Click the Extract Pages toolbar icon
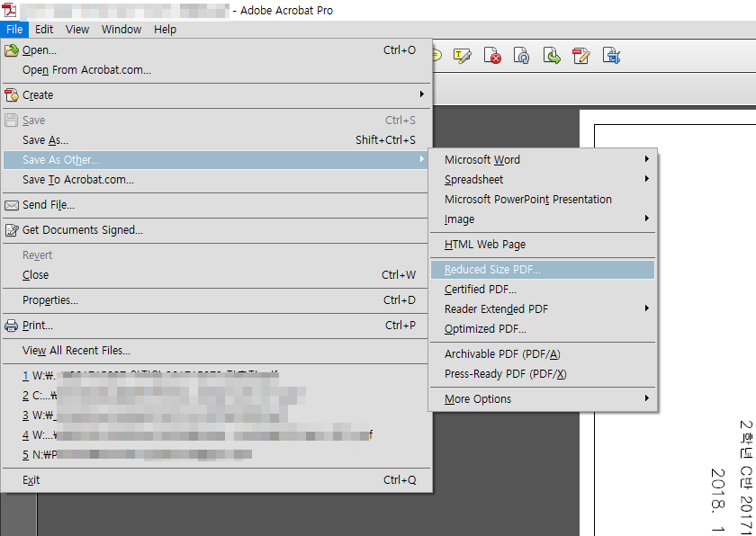 click(552, 56)
